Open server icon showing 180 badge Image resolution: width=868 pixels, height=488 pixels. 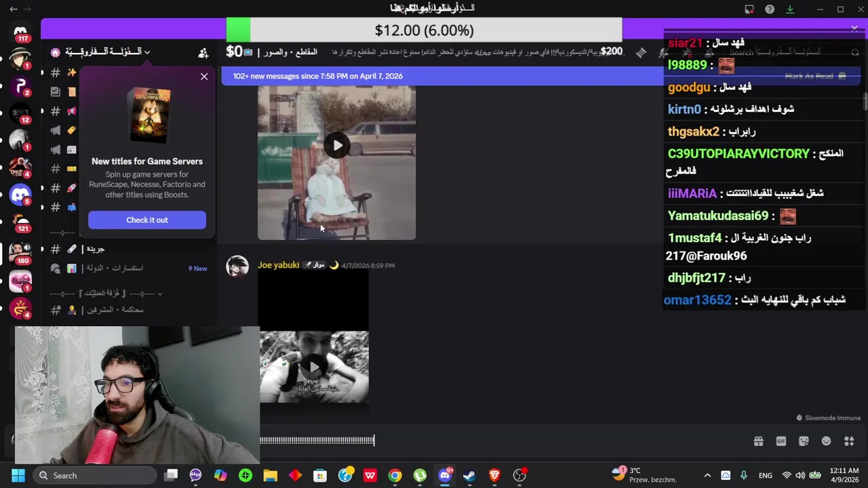20,252
